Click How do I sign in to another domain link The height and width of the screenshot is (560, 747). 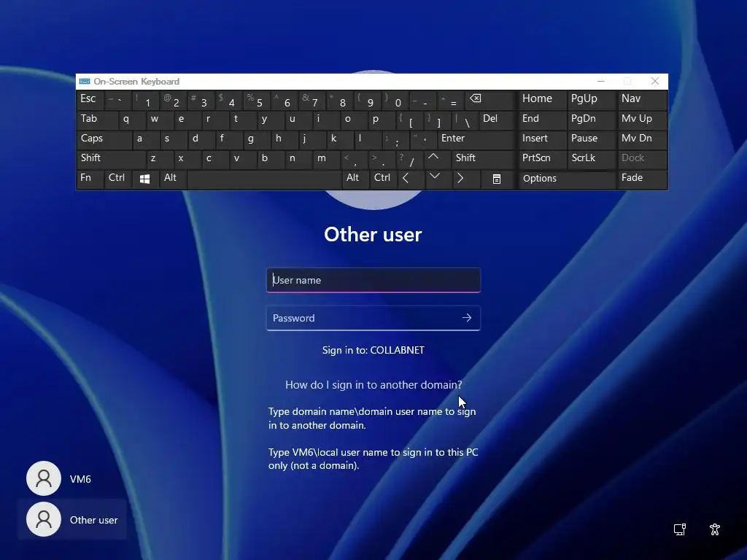373,385
